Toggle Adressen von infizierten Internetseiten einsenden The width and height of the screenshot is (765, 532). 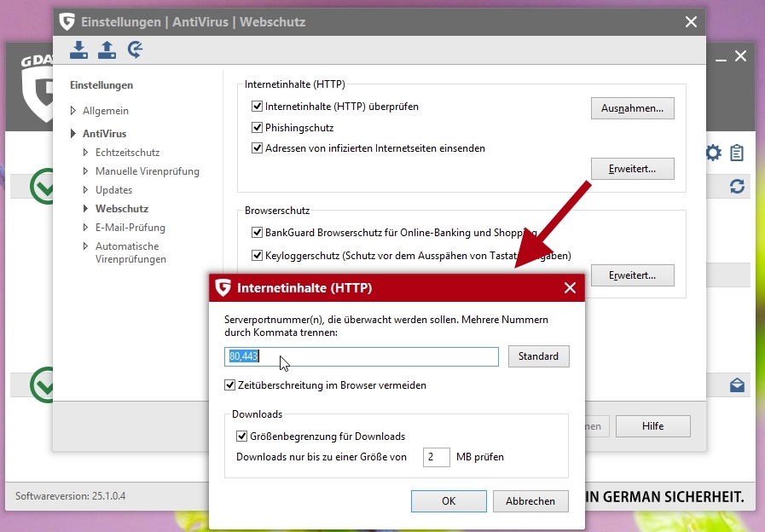[x=257, y=147]
